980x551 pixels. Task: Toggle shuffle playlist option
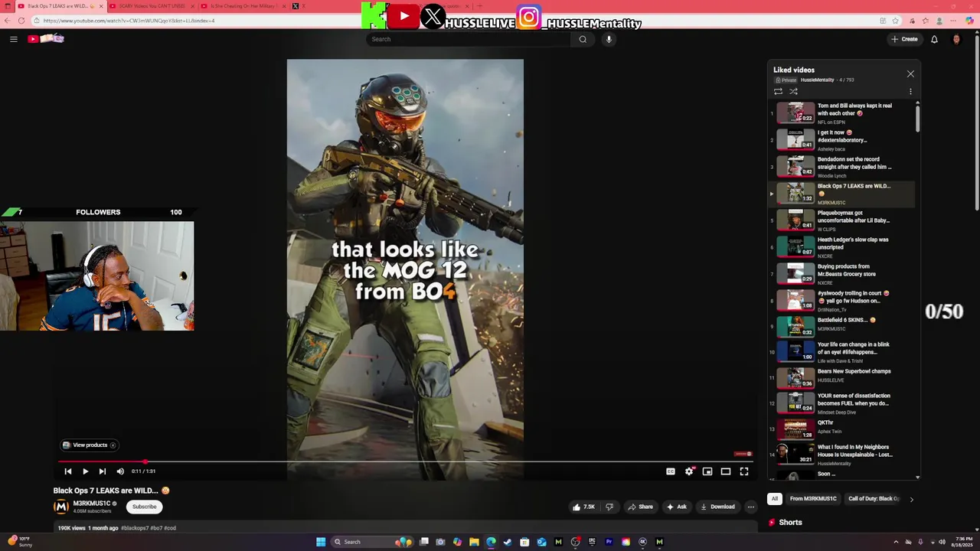(793, 92)
